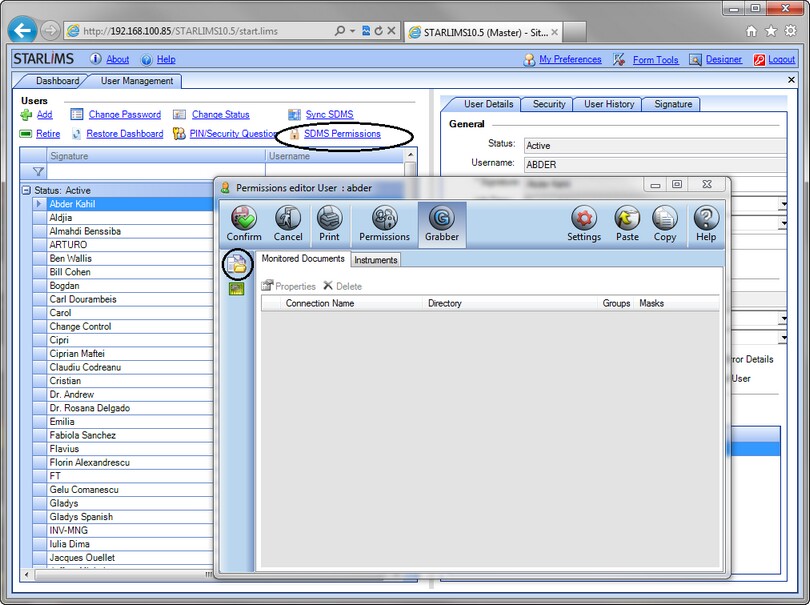Click the Restore Dashboard link

[124, 134]
